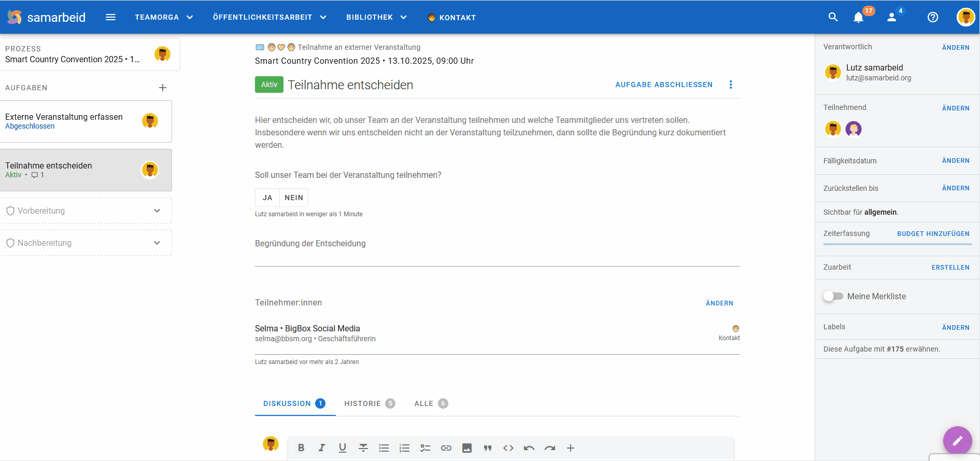Viewport: 980px width, 461px height.
Task: Select NEIN for team participation
Action: [x=294, y=198]
